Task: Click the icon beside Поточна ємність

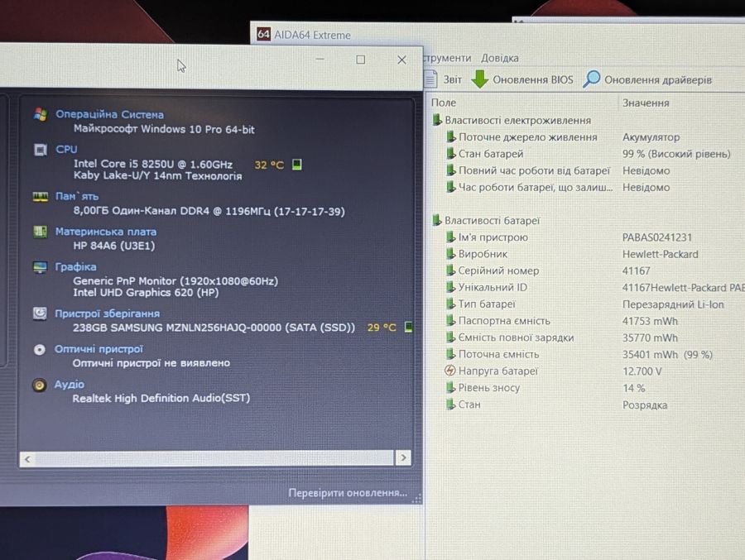Action: [x=450, y=354]
